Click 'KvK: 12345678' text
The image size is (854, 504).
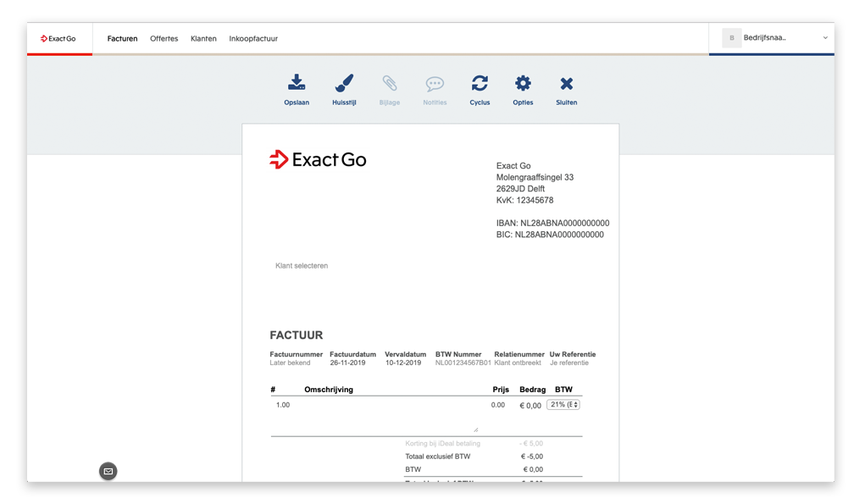(524, 200)
